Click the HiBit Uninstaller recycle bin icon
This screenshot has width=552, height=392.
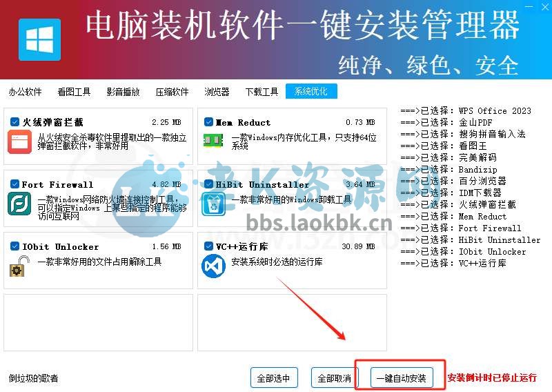(213, 204)
